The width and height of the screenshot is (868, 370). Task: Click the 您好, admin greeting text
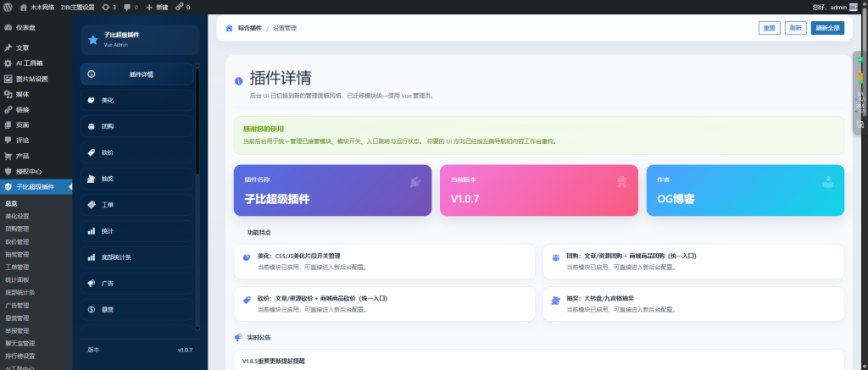tap(830, 7)
